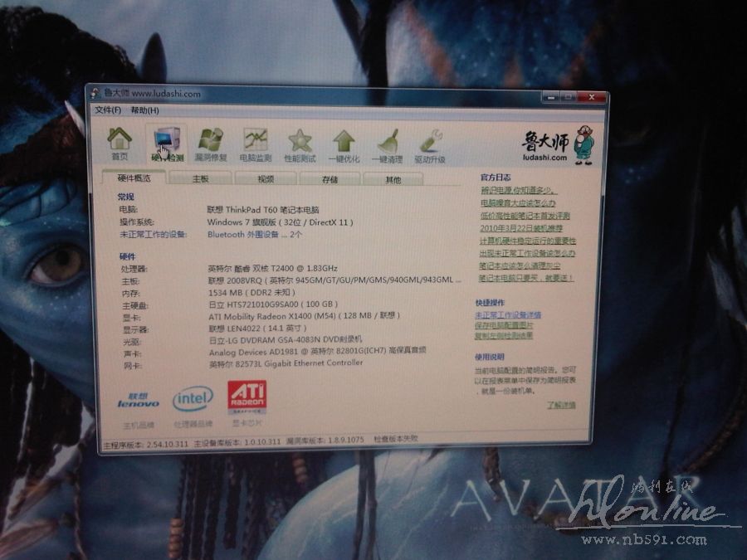Screen dimensions: 747x560
Task: Open the 出现未正常工作设备该怎么办 link
Action: click(x=527, y=253)
